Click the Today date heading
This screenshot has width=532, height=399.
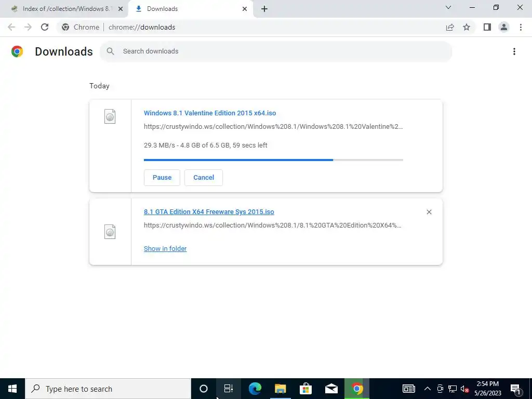click(x=99, y=86)
